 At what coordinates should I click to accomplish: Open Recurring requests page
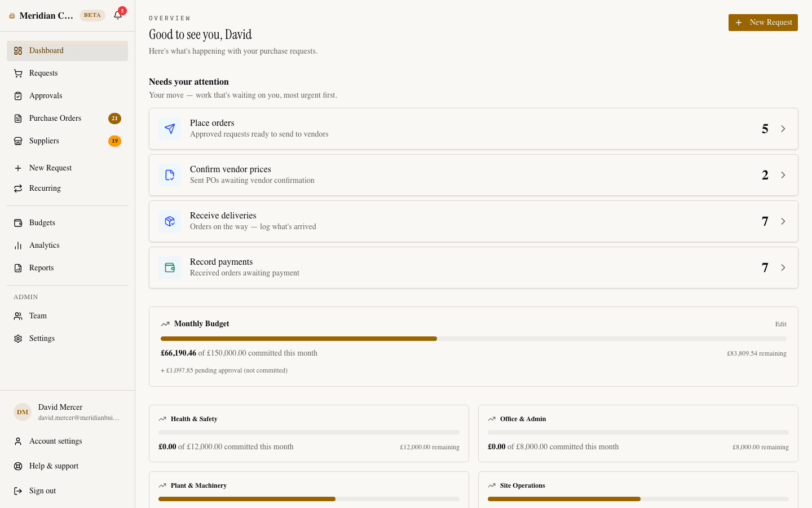67,189
